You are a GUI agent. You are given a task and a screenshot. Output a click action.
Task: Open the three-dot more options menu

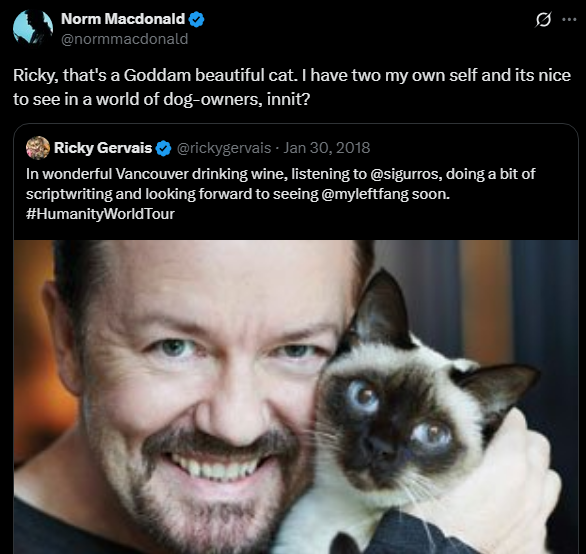coord(569,19)
